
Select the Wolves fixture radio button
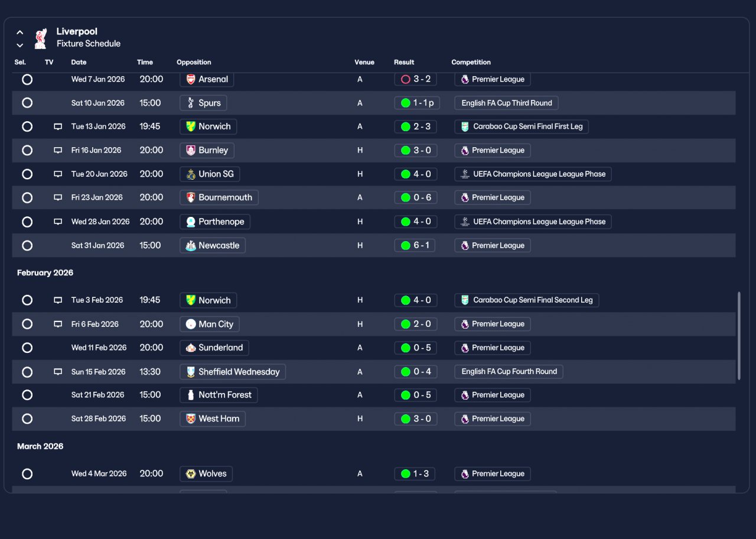click(27, 474)
